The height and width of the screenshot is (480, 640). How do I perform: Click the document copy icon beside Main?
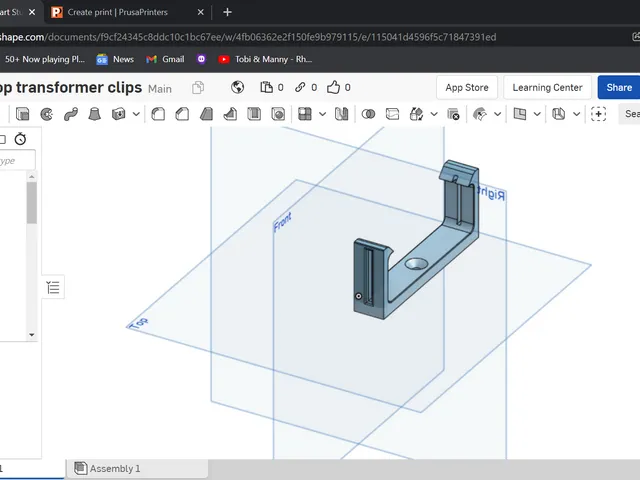[x=198, y=87]
